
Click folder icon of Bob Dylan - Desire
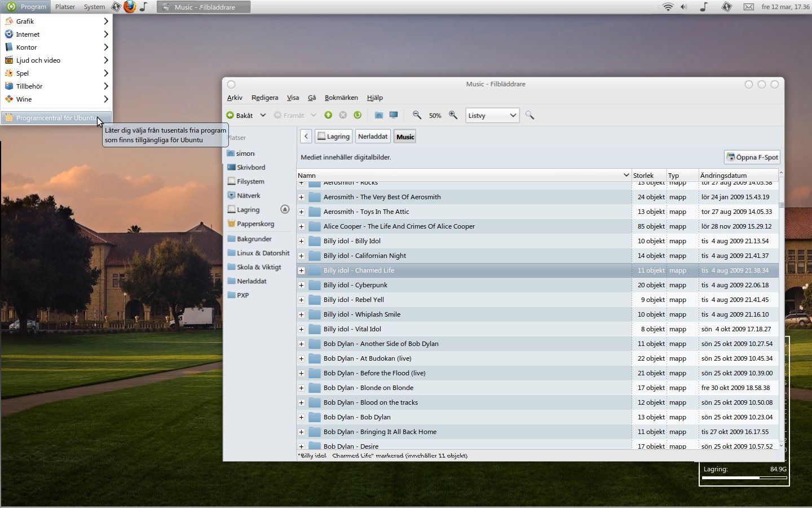point(315,446)
